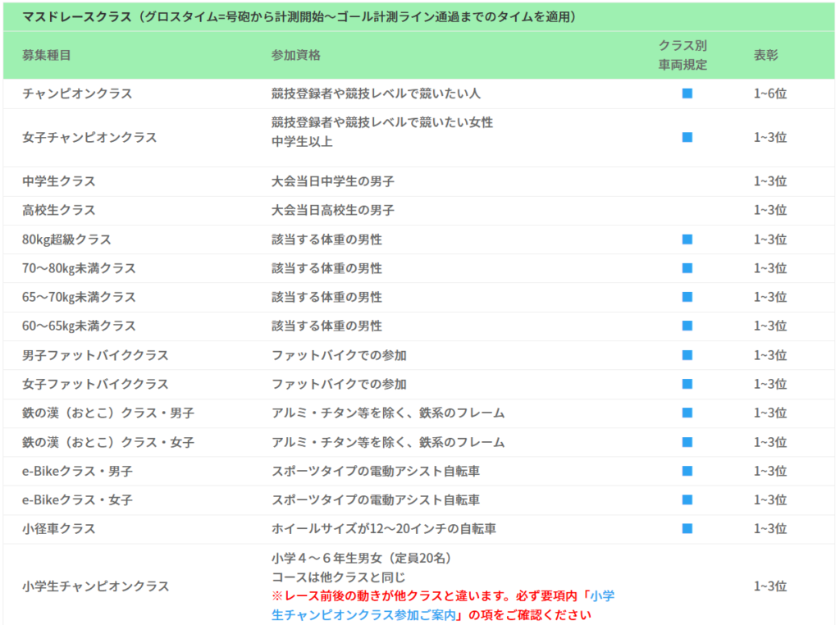Select the blue marker in the 80kg超級クラス row
The image size is (840, 625).
[x=687, y=240]
